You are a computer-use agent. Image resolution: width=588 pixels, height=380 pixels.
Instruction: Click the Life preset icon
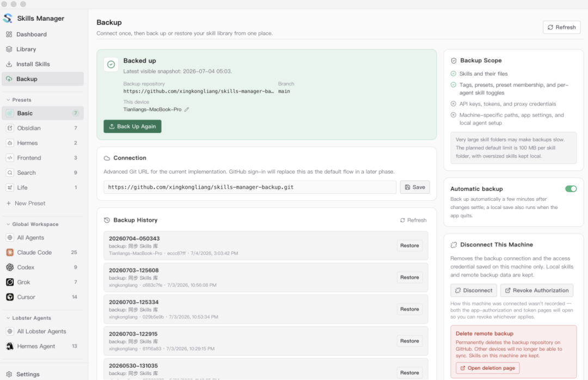(x=10, y=188)
